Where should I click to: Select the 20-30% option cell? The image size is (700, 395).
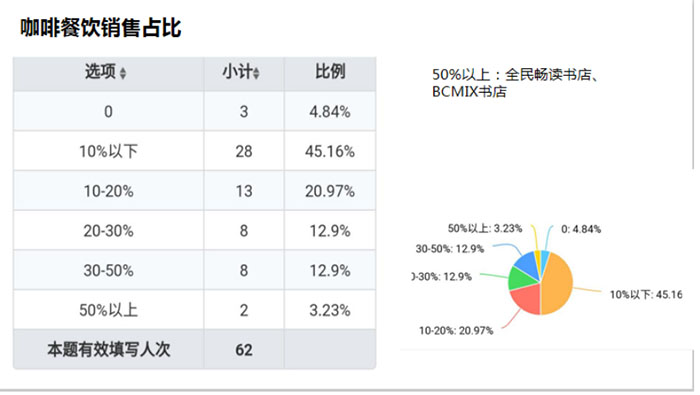pyautogui.click(x=108, y=231)
